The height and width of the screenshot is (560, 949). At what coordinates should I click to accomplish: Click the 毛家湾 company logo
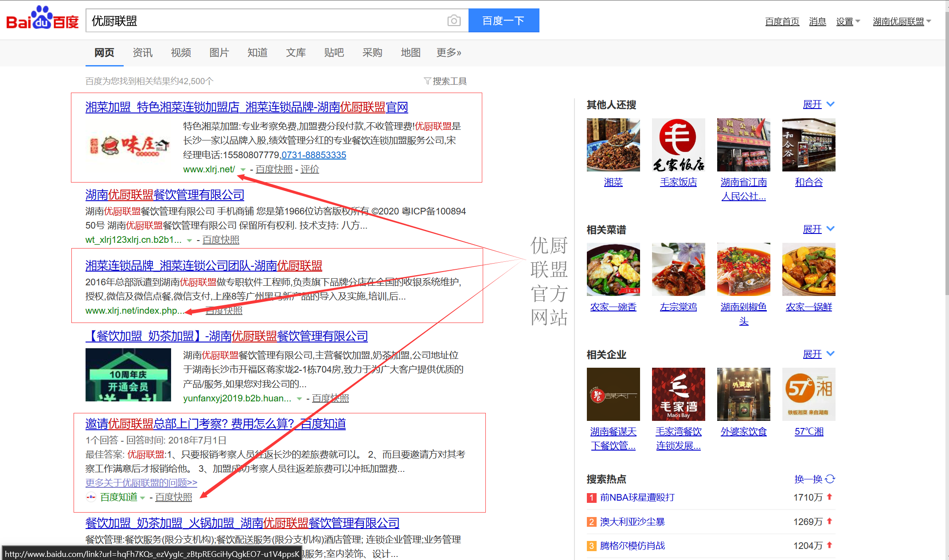(678, 394)
